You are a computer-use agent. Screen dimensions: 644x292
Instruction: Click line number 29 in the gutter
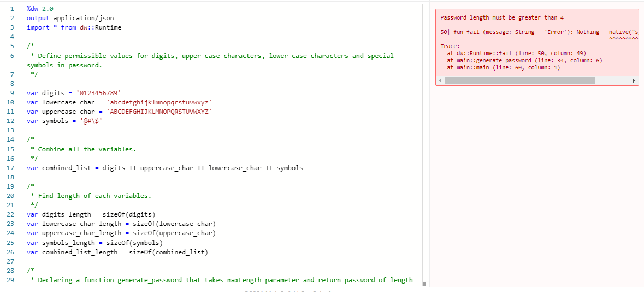[x=10, y=280]
